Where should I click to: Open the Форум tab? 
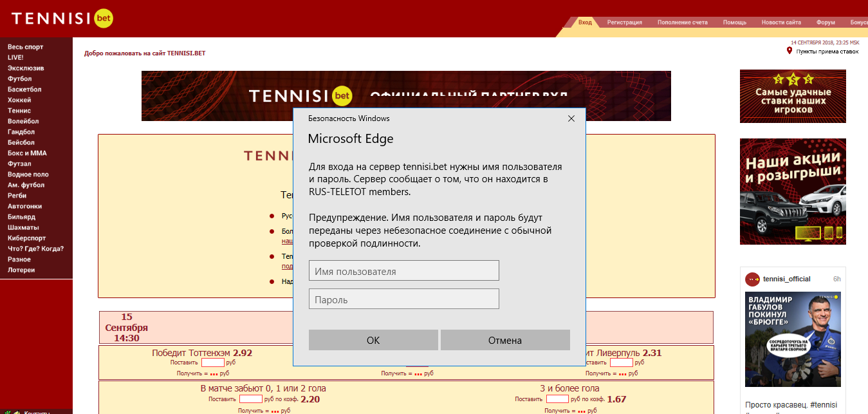pos(826,23)
